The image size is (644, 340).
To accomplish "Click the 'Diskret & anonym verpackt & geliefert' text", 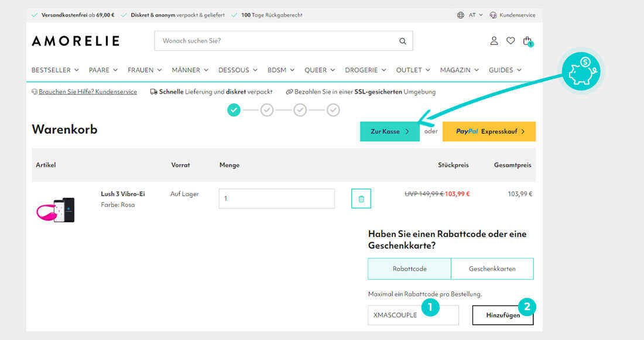I will point(178,15).
